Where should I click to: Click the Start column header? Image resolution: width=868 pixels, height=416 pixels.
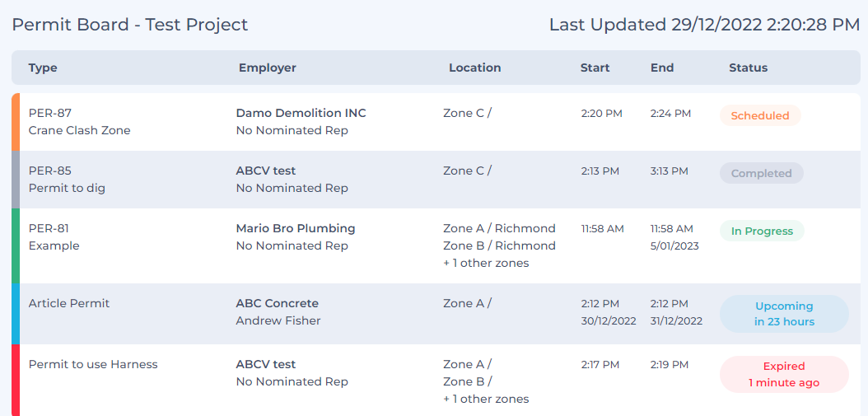(x=595, y=68)
